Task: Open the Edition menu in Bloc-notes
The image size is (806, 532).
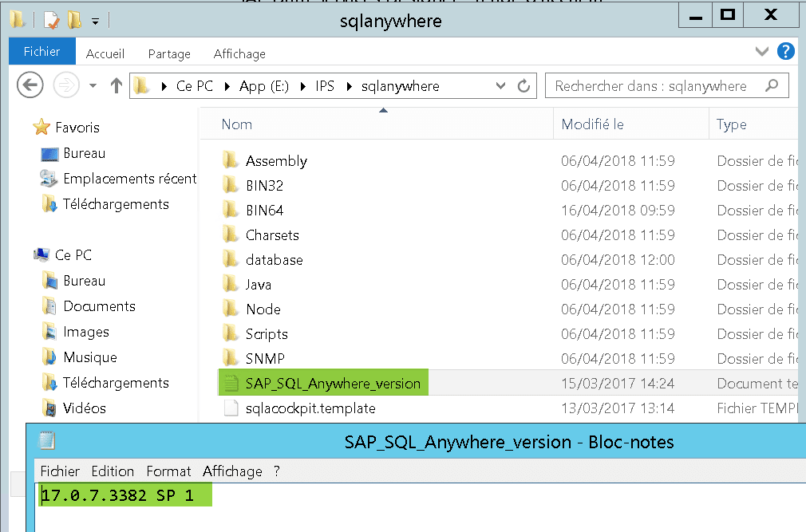Action: point(113,471)
